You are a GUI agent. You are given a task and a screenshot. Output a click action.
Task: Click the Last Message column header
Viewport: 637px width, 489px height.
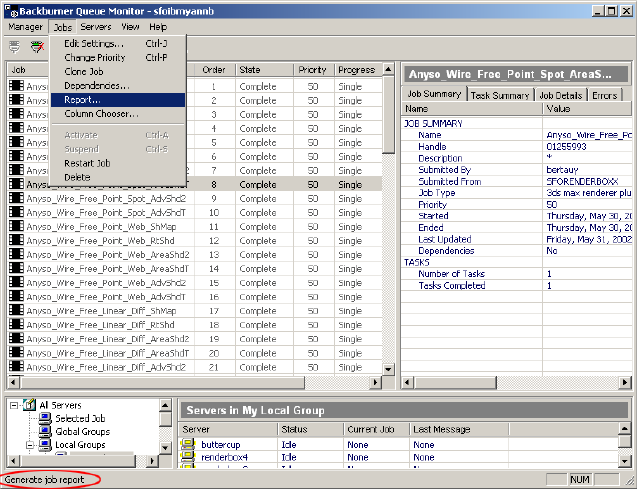tap(459, 429)
